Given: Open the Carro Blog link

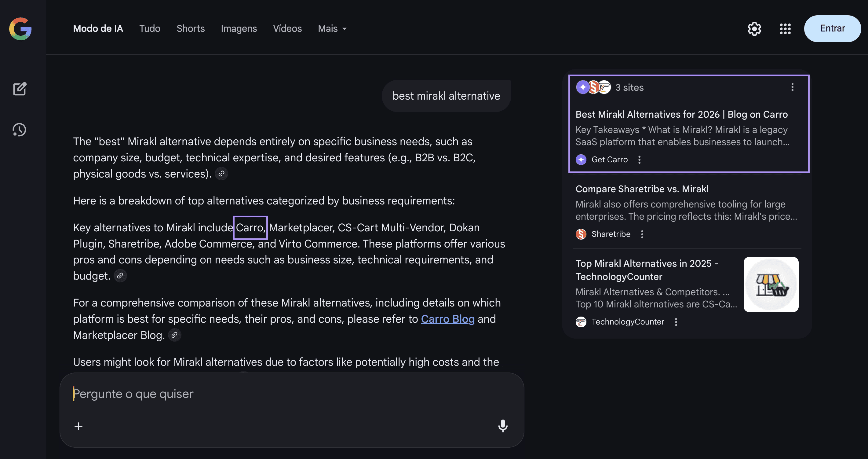Looking at the screenshot, I should 448,319.
